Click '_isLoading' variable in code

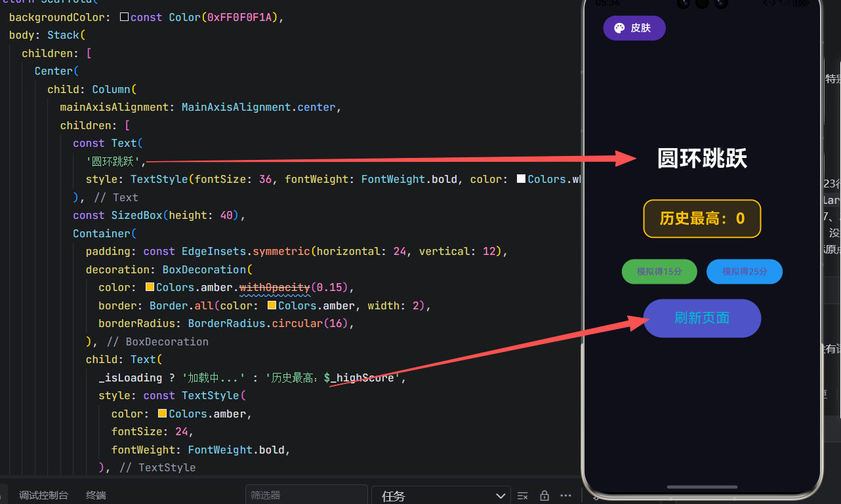[130, 378]
